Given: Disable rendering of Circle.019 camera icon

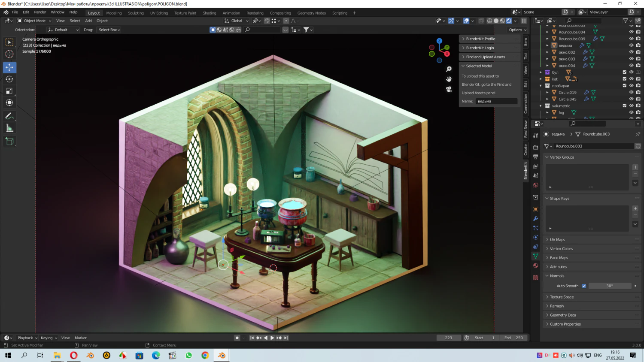Looking at the screenshot, I should 638,92.
